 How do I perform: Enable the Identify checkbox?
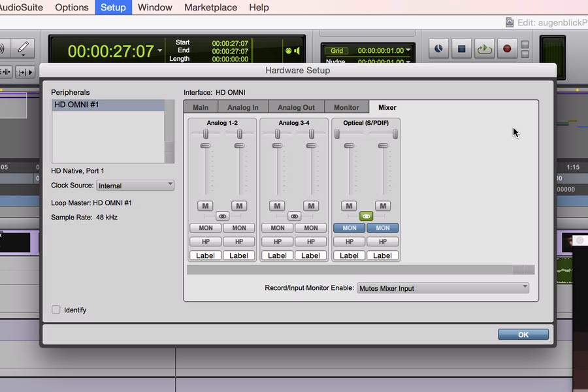pos(56,310)
